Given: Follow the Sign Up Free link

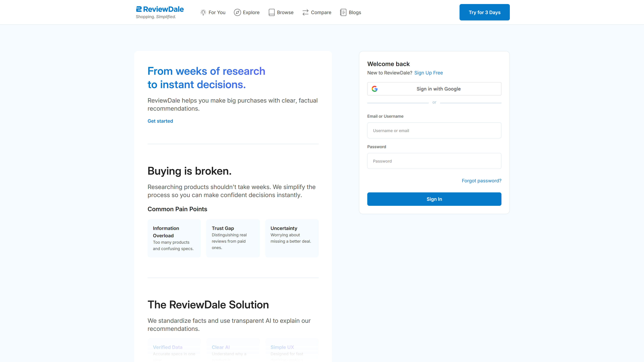Looking at the screenshot, I should coord(428,73).
